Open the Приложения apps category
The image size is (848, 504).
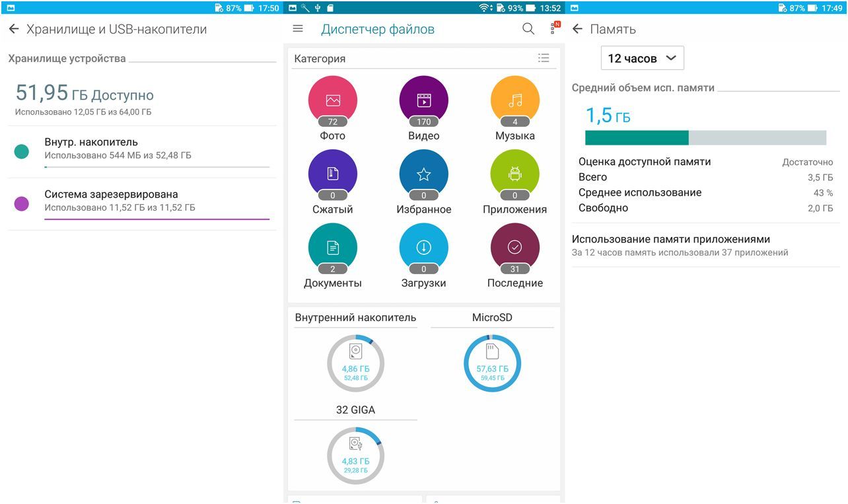point(514,175)
